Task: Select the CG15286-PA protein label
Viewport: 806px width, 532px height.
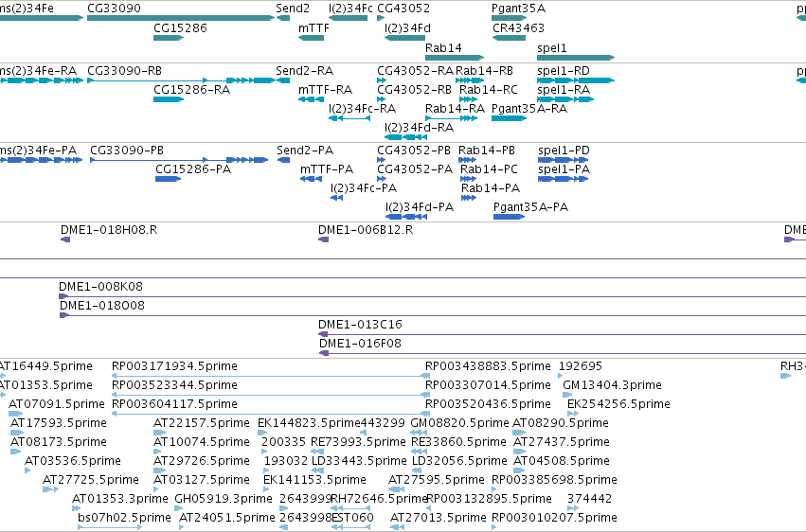Action: coord(193,168)
